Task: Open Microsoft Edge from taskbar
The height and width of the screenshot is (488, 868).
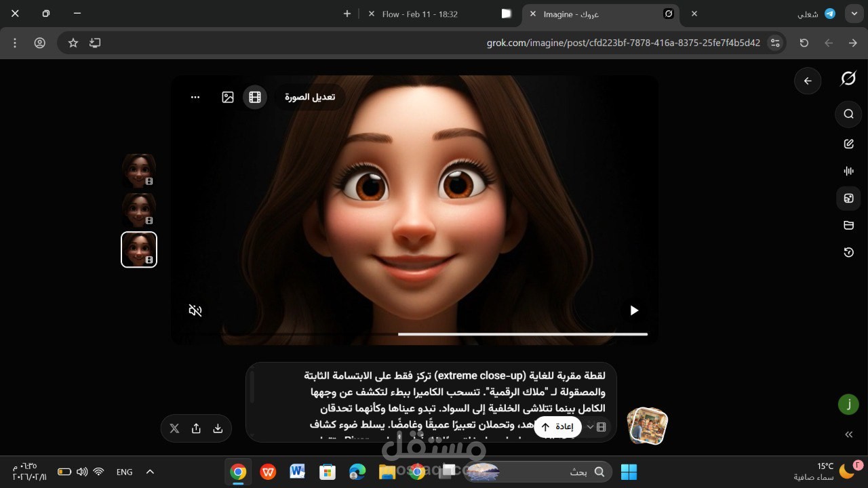Action: 357,472
